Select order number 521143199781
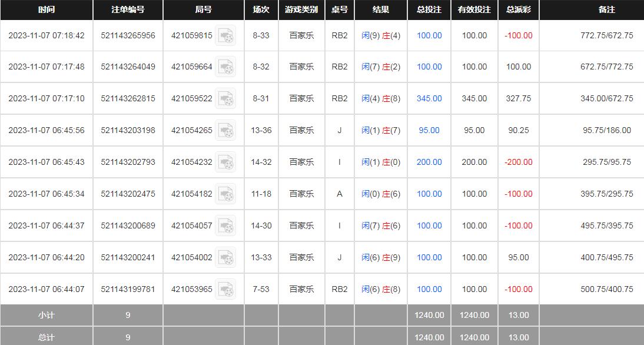Screen dimensions: 644x345 128,289
